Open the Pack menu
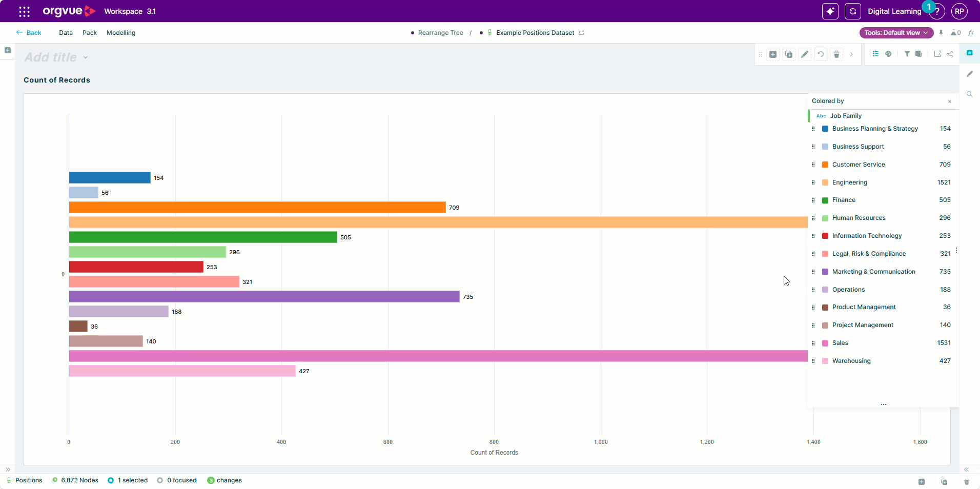The height and width of the screenshot is (489, 980). [x=90, y=33]
